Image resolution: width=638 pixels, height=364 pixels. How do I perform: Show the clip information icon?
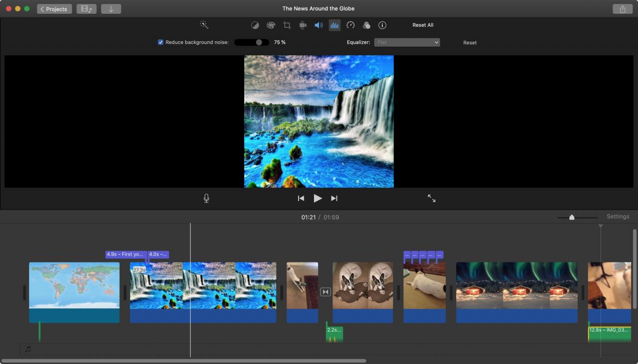pyautogui.click(x=382, y=25)
